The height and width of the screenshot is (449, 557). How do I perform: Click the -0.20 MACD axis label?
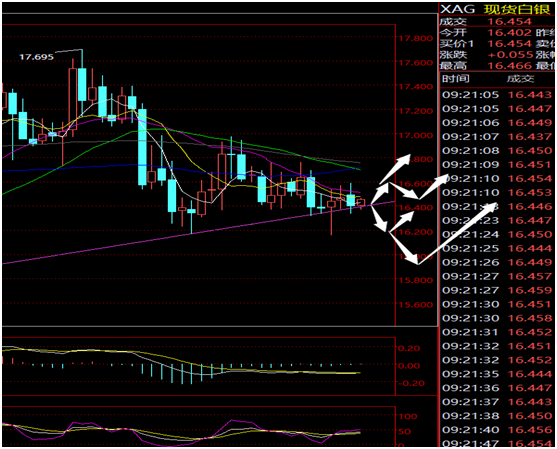[411, 383]
